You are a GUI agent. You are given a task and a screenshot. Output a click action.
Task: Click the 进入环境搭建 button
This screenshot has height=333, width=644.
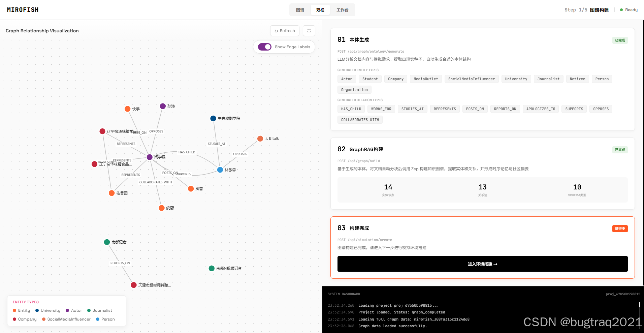tap(482, 264)
